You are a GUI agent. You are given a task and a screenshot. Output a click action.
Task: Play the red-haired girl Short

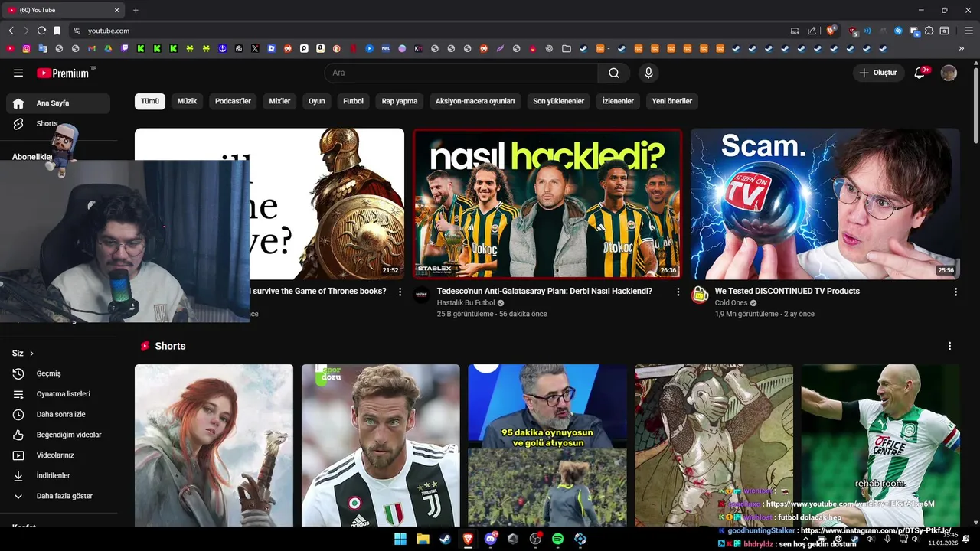214,445
